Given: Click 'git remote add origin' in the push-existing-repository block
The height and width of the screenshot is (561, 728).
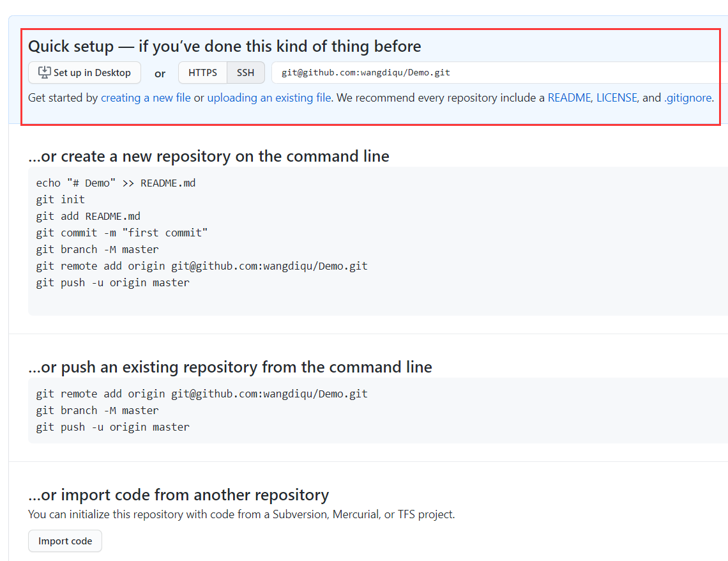Looking at the screenshot, I should point(202,394).
